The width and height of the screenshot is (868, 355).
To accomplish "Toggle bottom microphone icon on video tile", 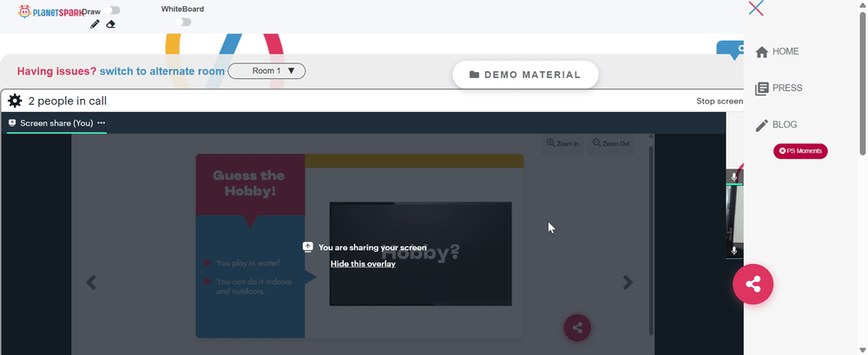I will coord(734,250).
